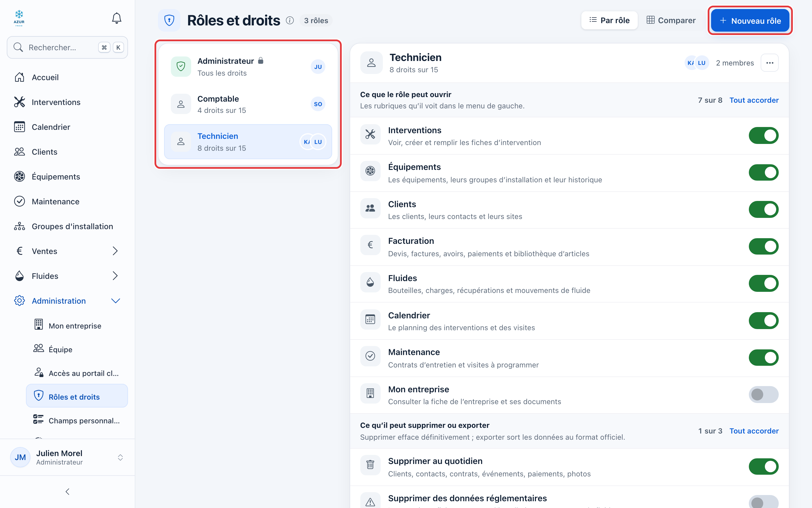Open Interventions from the sidebar

67,102
